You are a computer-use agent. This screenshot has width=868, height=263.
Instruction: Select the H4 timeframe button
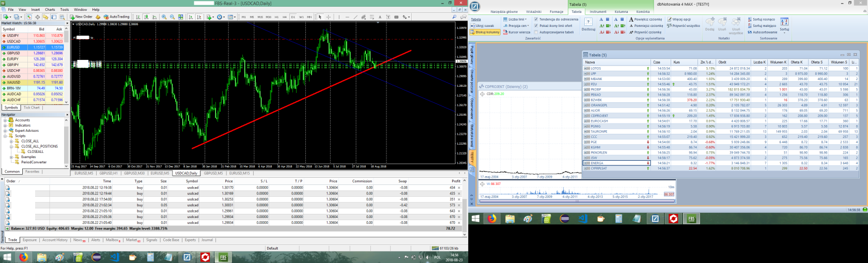point(284,17)
